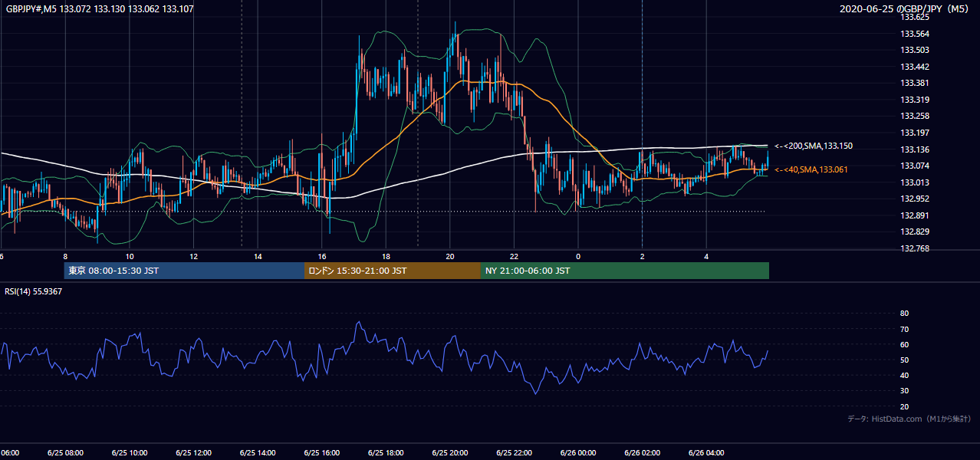Click the price axis value 132.768

(915, 248)
